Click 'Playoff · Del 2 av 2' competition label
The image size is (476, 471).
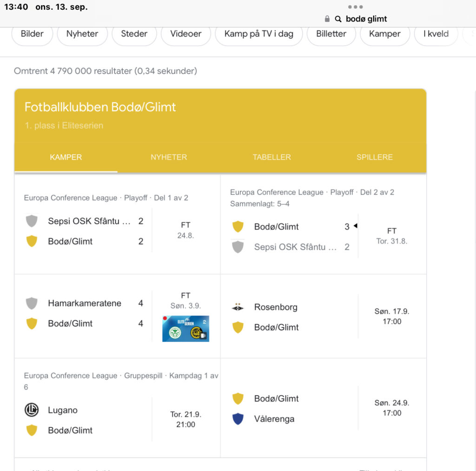coord(362,192)
